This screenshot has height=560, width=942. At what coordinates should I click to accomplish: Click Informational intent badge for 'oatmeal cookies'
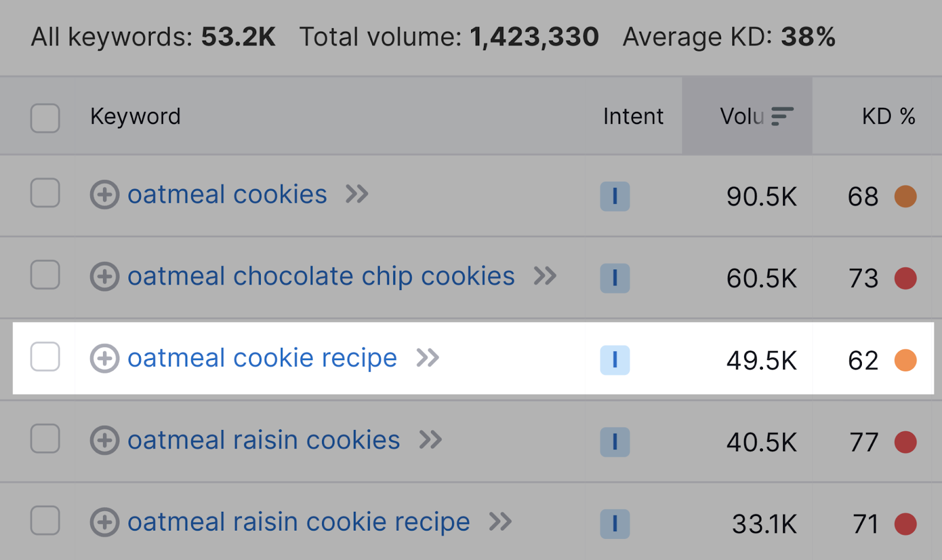point(615,196)
